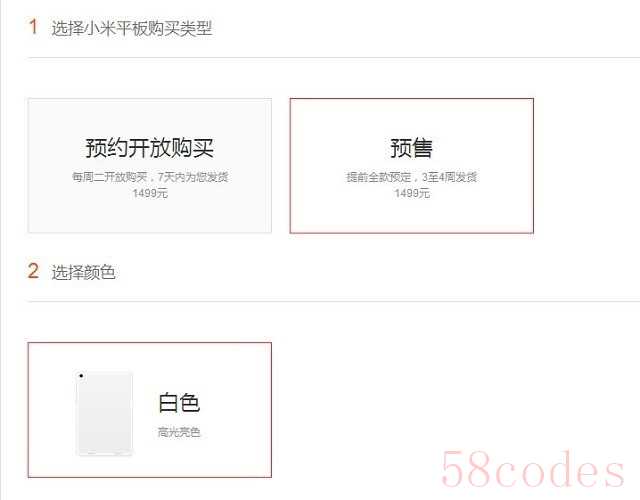
Task: Click the camera dot on tablet image
Action: (x=81, y=376)
